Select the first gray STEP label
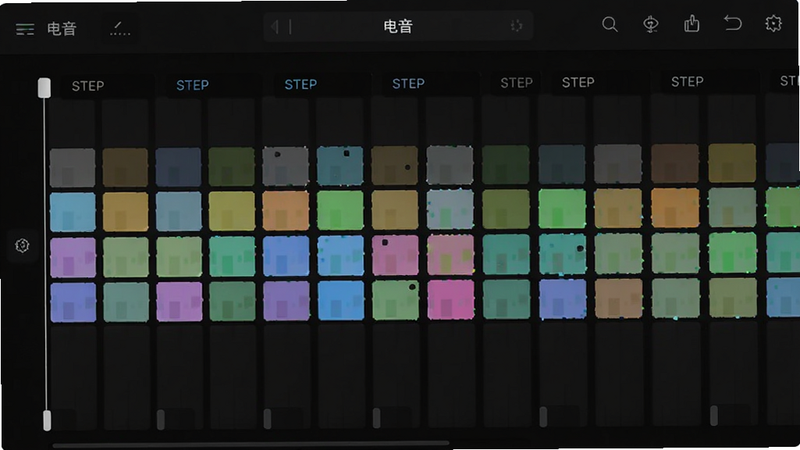 (x=88, y=86)
